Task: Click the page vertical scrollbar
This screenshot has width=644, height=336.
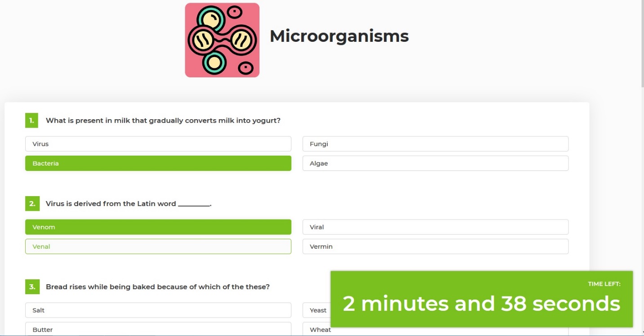Action: (x=641, y=45)
